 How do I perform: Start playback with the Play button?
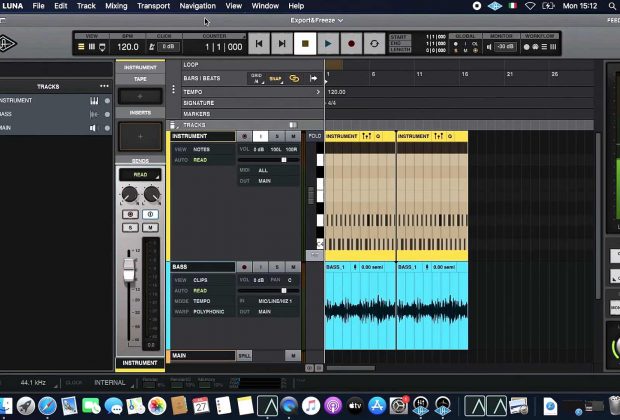coord(328,44)
